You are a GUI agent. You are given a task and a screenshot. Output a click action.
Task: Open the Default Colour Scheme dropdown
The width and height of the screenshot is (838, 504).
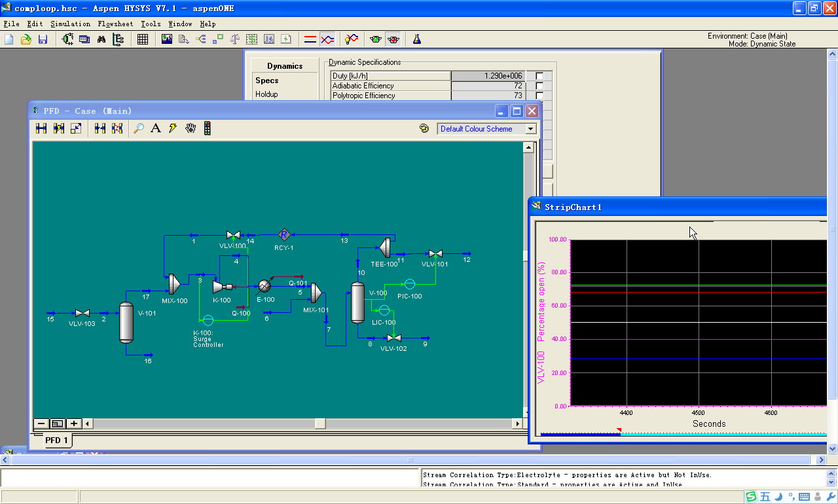(x=531, y=129)
